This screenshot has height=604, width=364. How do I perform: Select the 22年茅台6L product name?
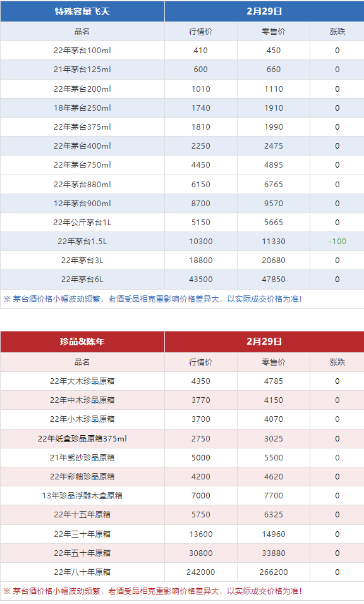[x=82, y=280]
